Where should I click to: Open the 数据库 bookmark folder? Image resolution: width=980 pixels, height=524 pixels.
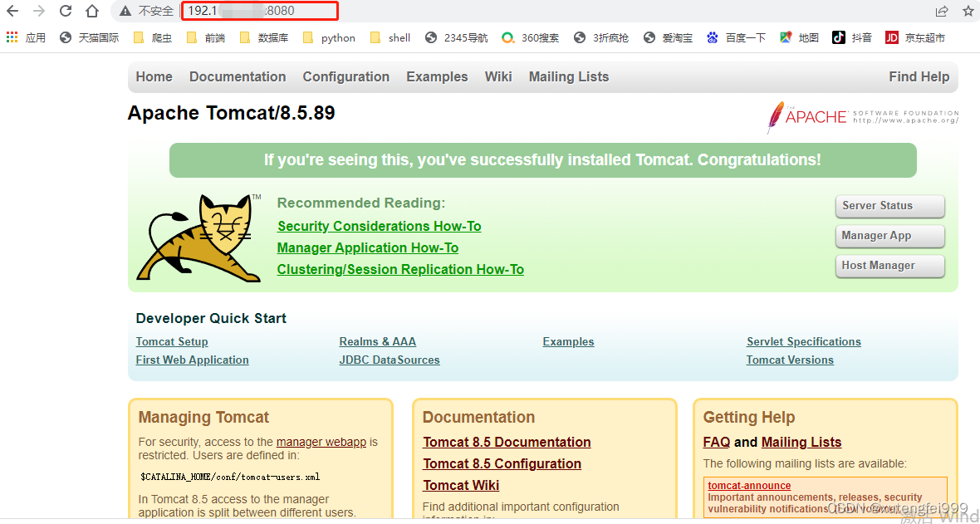264,37
